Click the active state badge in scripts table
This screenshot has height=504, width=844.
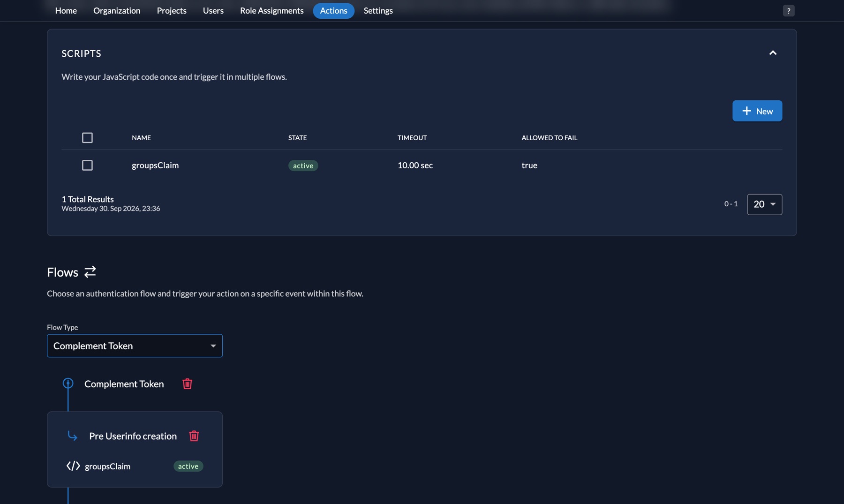point(303,165)
